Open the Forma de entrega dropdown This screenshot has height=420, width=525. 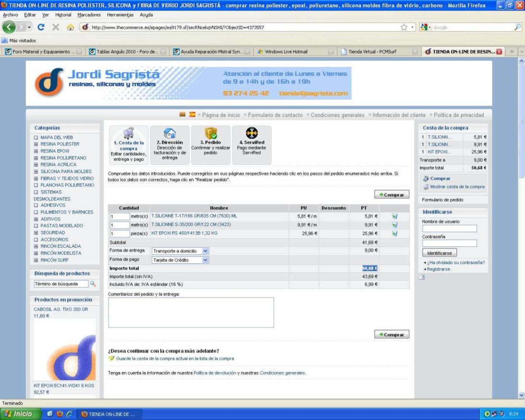point(180,251)
